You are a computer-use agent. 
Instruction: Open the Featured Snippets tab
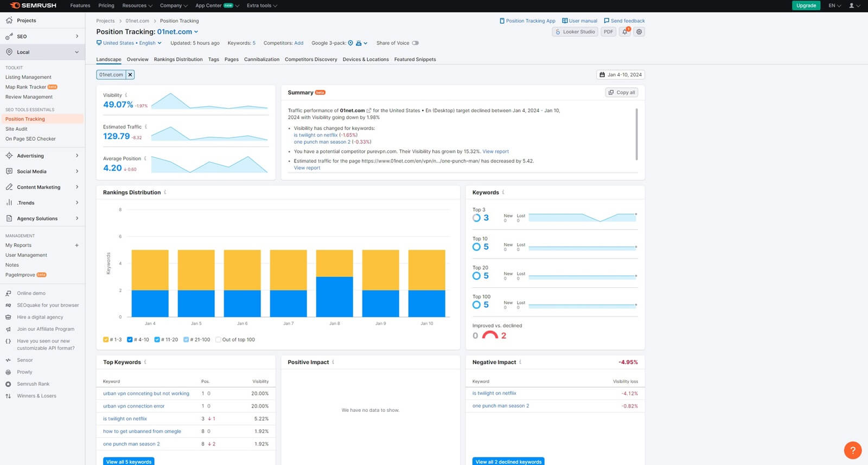coord(415,60)
